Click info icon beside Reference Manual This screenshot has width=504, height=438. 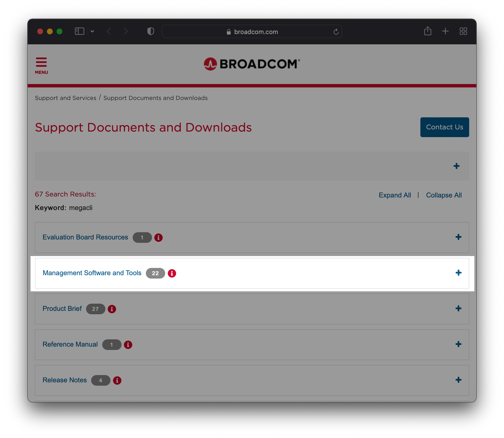pos(128,345)
